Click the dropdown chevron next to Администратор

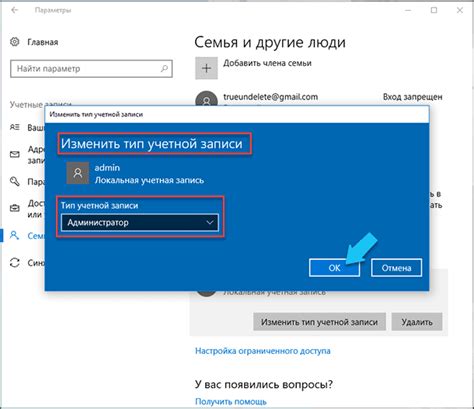click(210, 222)
